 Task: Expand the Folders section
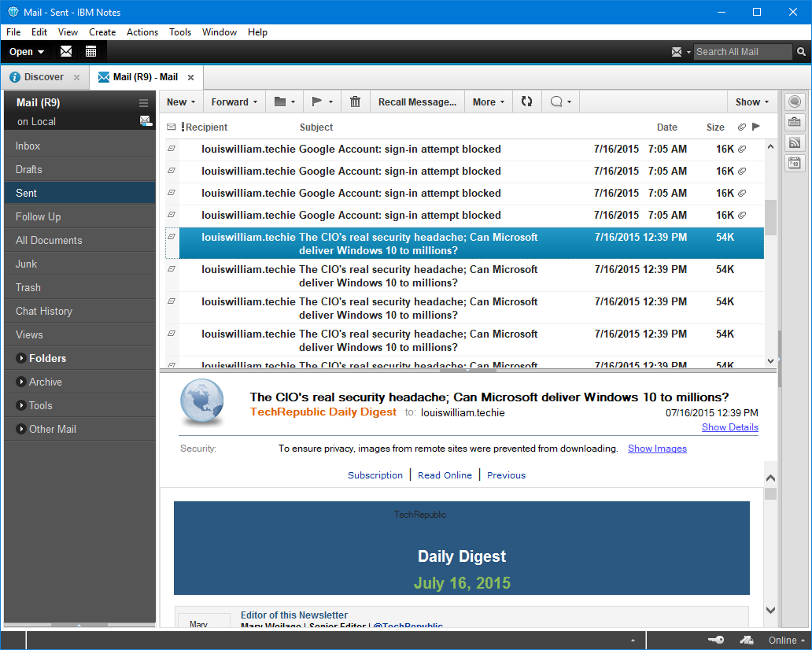[x=21, y=358]
